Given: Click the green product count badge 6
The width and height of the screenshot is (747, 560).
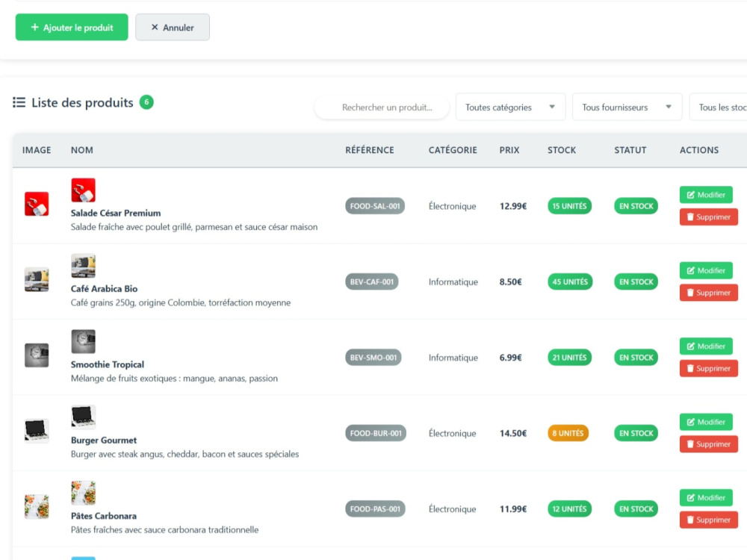Looking at the screenshot, I should (146, 102).
